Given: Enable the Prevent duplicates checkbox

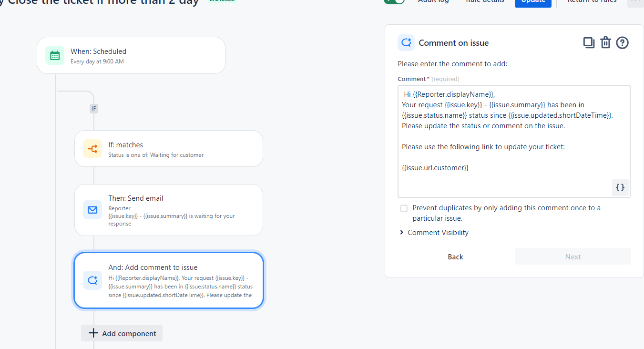Looking at the screenshot, I should coord(404,208).
